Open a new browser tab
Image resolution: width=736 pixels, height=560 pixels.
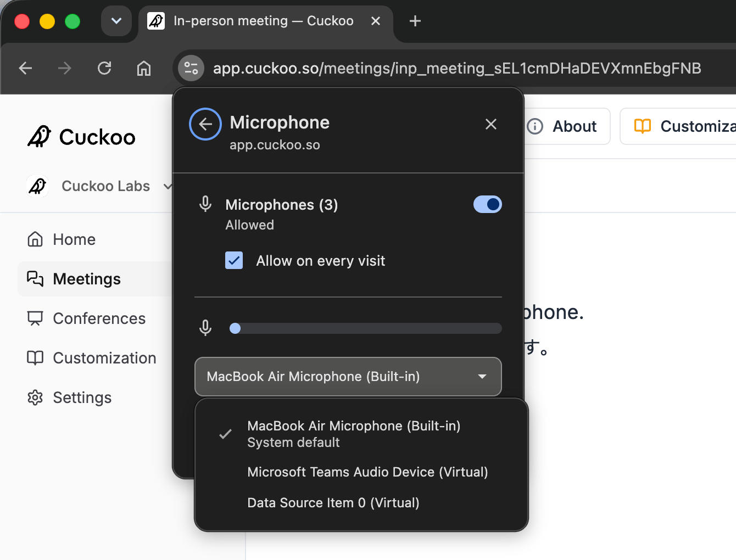(415, 21)
